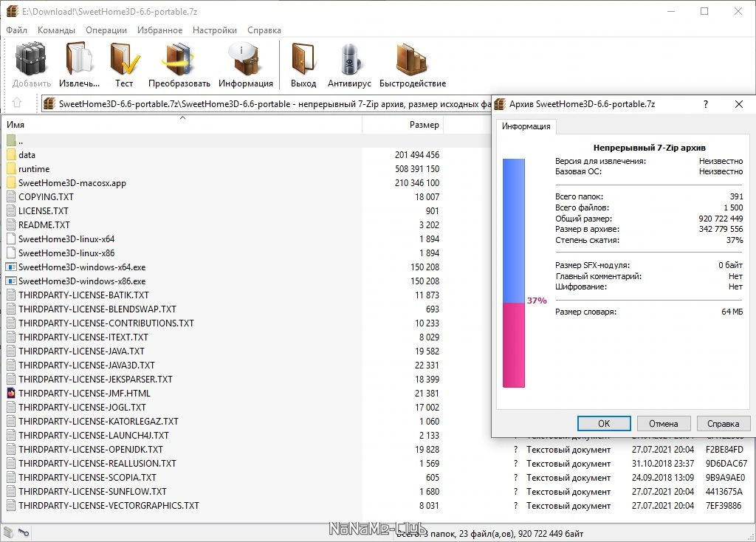Select THIRDPARTY-LICENSE-SUNFLOW.TXT row
The width and height of the screenshot is (756, 542).
click(x=378, y=491)
